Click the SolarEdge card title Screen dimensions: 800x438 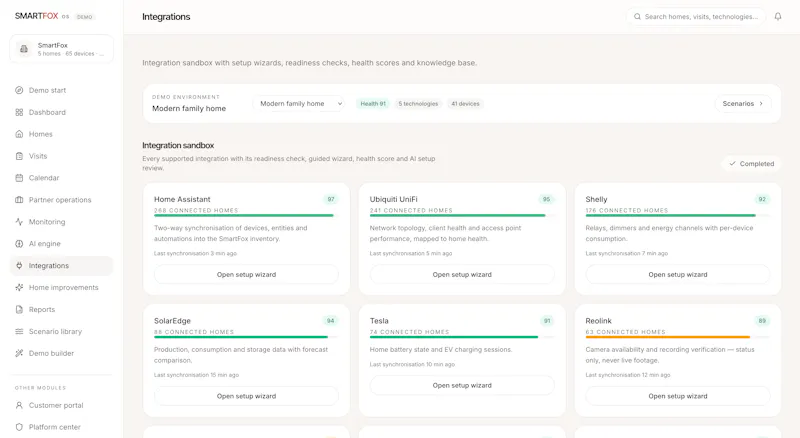point(172,321)
